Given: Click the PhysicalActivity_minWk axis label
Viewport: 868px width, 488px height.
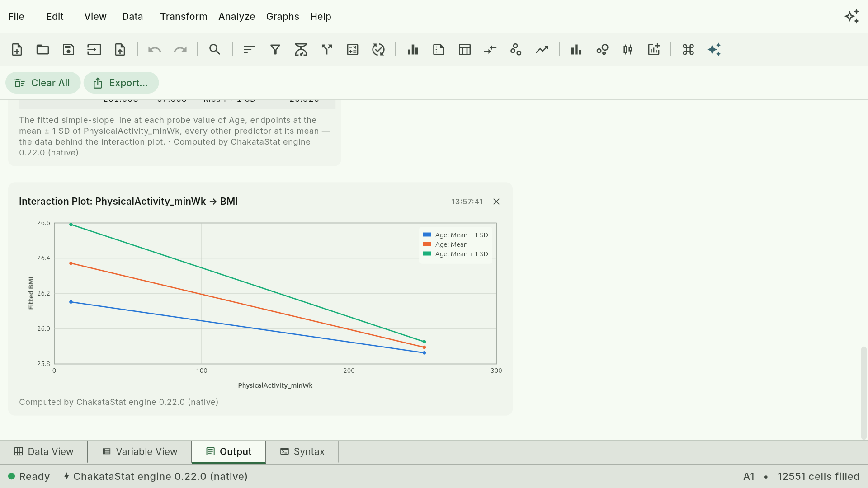Looking at the screenshot, I should click(x=275, y=385).
